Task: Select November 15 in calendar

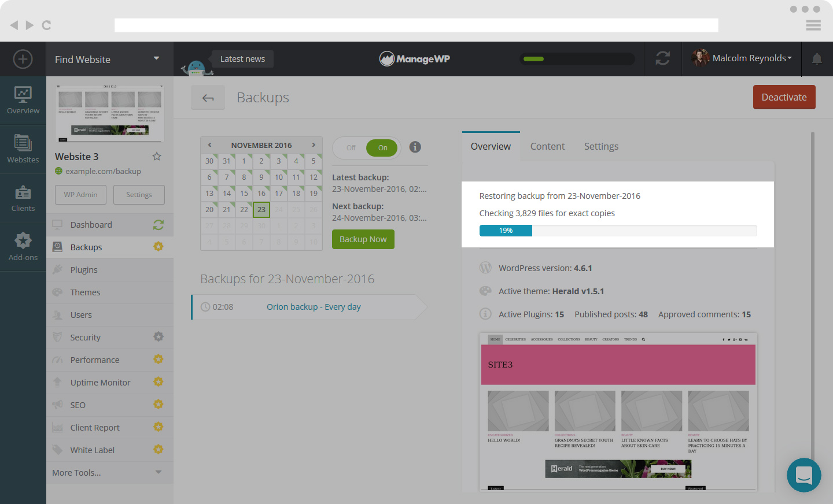Action: click(x=244, y=194)
